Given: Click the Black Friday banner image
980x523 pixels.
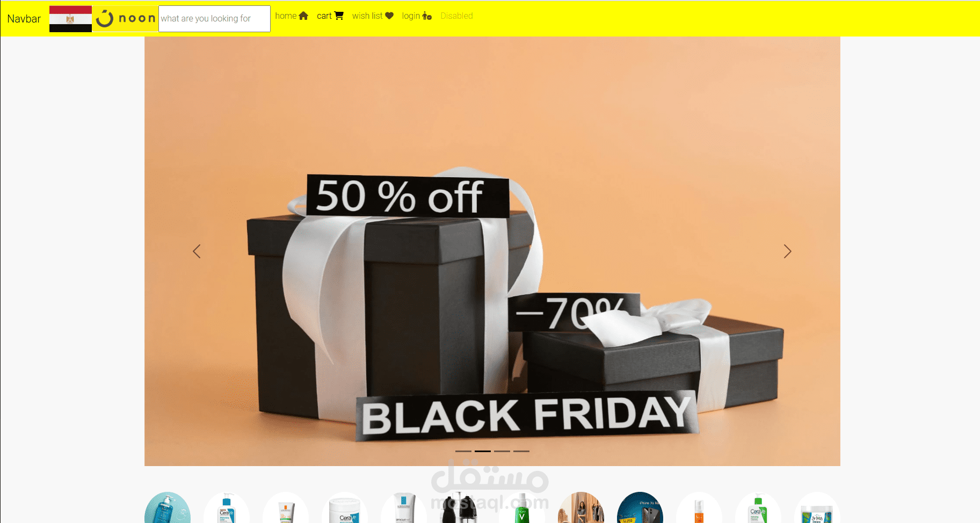Looking at the screenshot, I should 492,251.
